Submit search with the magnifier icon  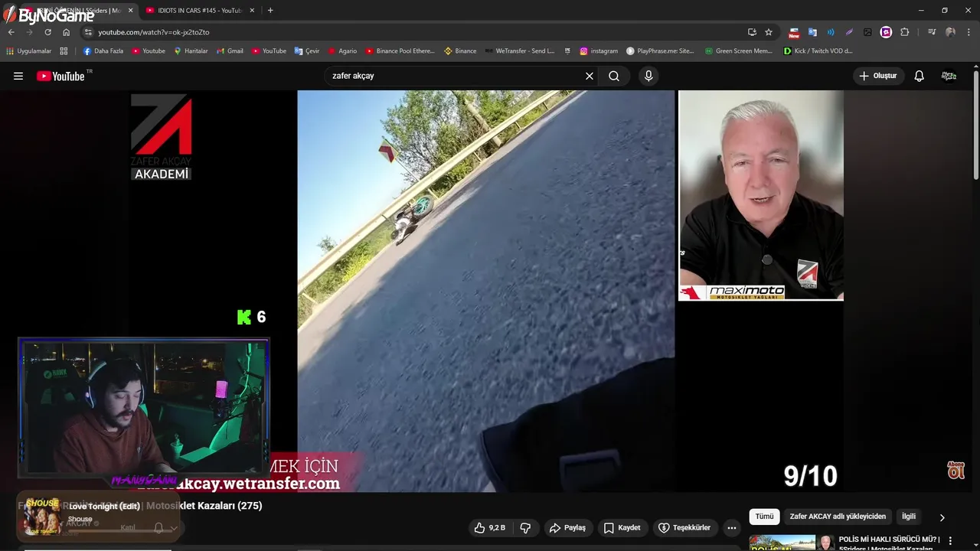[x=614, y=76]
